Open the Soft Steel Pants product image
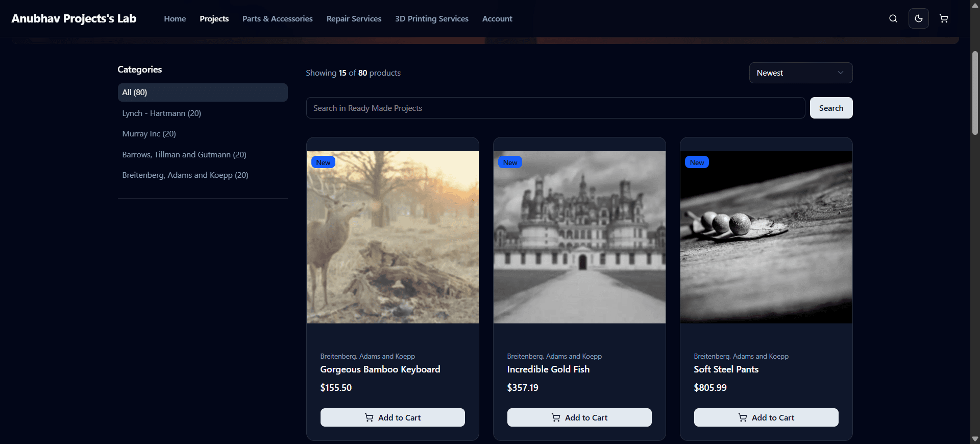This screenshot has width=980, height=444. tap(766, 237)
